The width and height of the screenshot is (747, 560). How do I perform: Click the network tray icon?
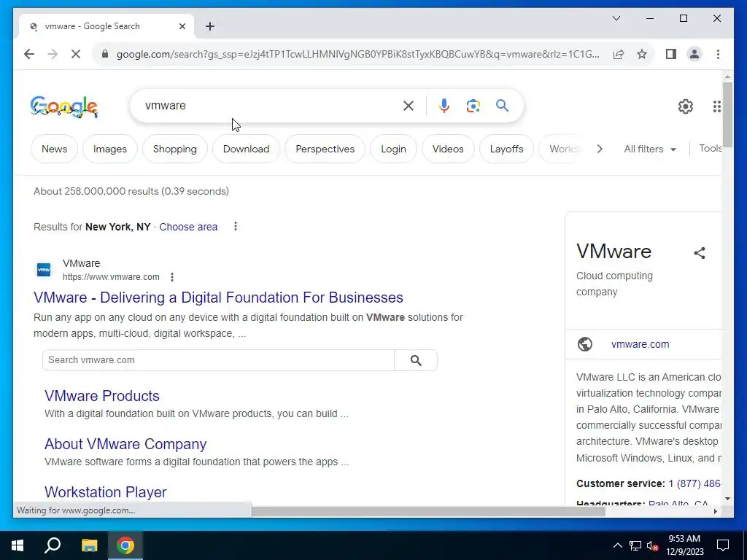635,545
